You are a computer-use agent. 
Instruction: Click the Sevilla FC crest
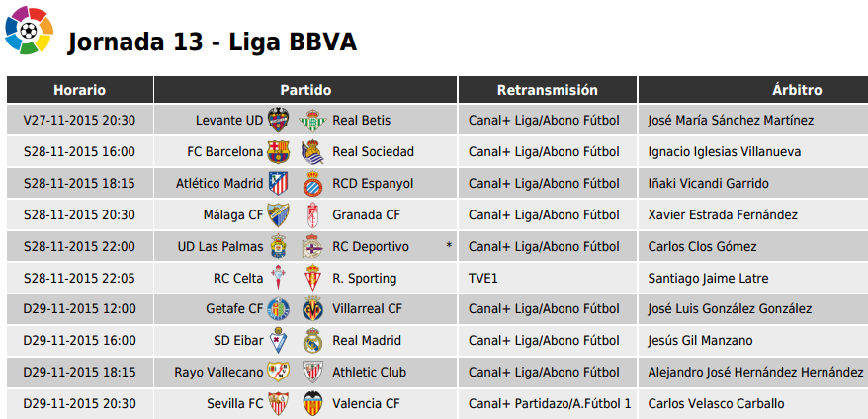(x=279, y=403)
